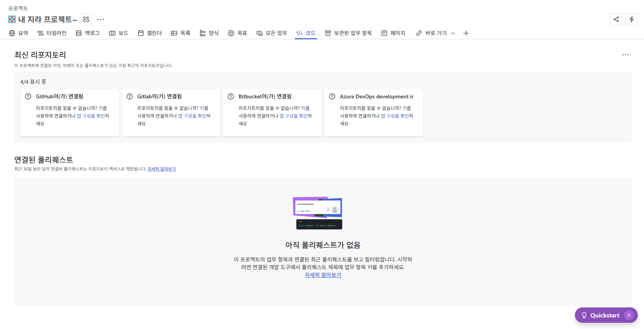Expand the 바로 가기 dropdown chevron

coord(453,33)
